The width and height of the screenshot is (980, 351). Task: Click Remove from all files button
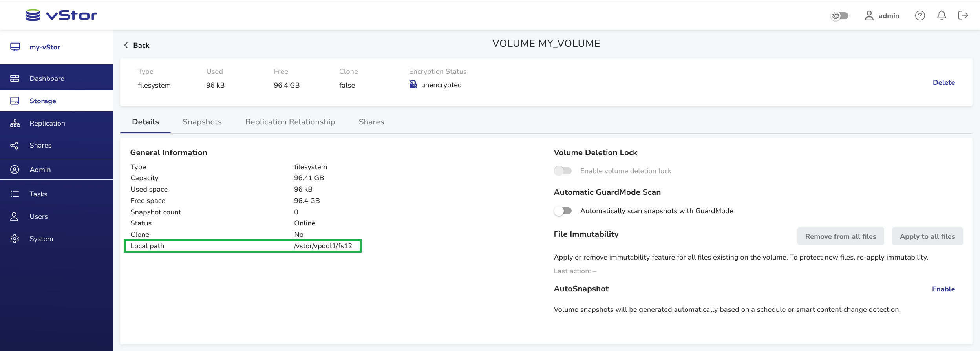[x=840, y=236]
